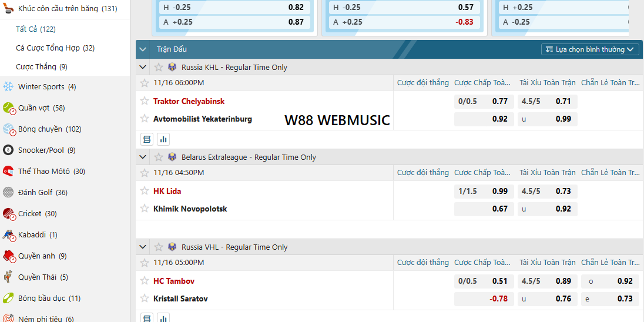
Task: Open the Winter Sports snowflake icon
Action: click(8, 87)
